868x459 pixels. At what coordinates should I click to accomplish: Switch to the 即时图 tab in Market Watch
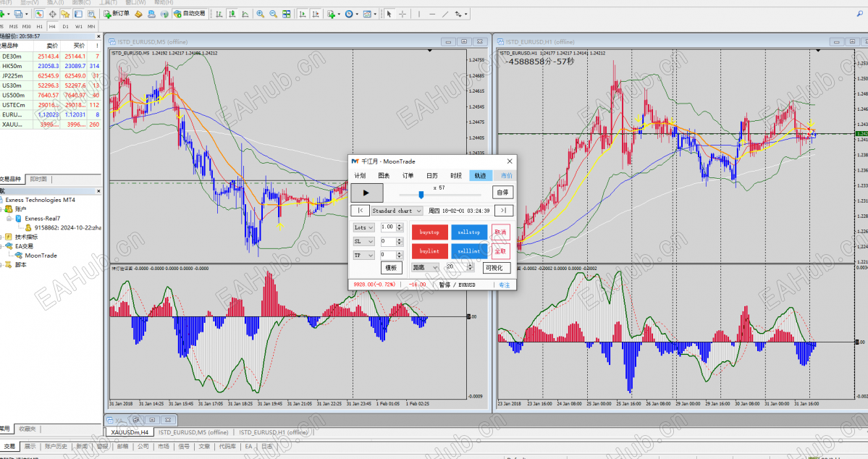click(38, 180)
